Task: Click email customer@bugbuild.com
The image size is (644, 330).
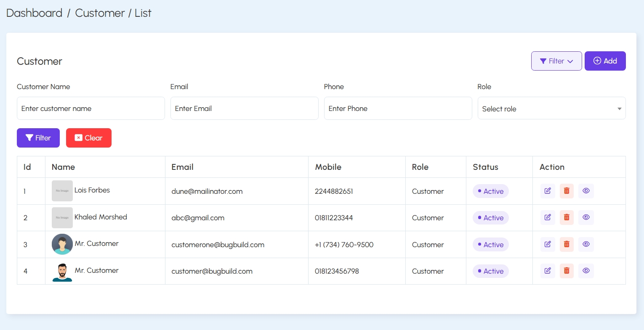Action: (212, 271)
